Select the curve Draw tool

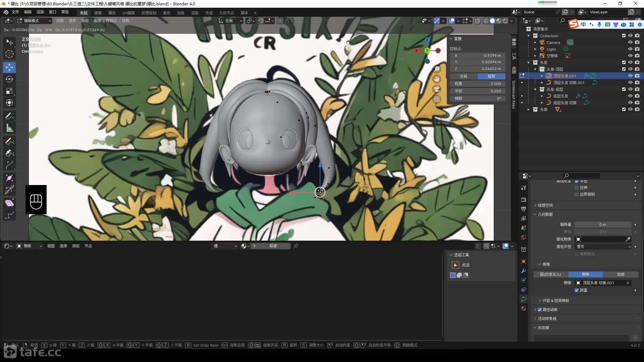9,141
